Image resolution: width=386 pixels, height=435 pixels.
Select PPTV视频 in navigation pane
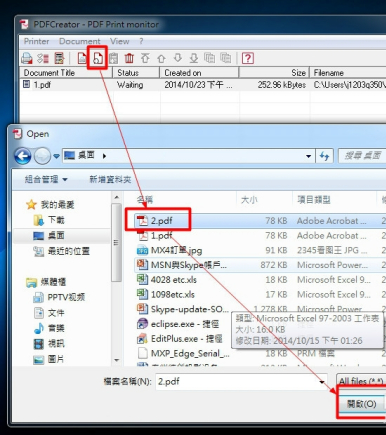(59, 297)
